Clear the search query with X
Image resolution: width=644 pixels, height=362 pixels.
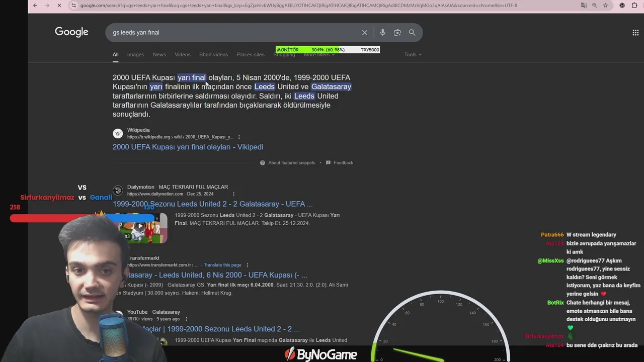tap(364, 33)
